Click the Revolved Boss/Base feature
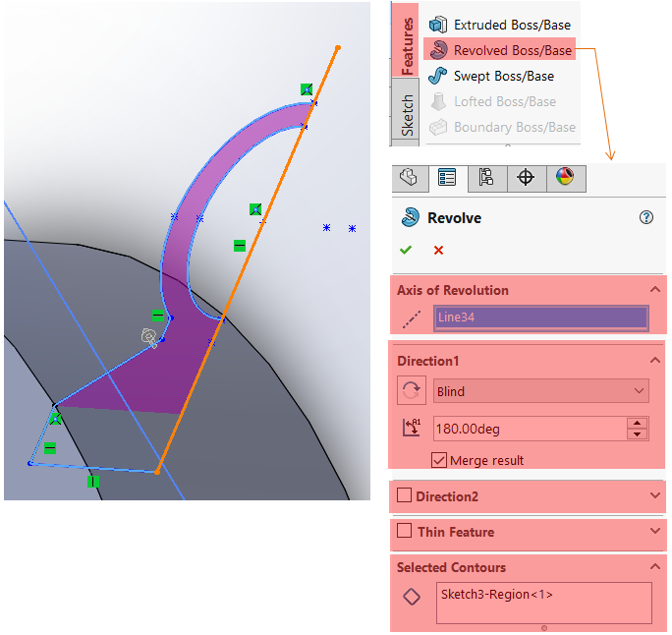The width and height of the screenshot is (672, 635). click(x=500, y=50)
